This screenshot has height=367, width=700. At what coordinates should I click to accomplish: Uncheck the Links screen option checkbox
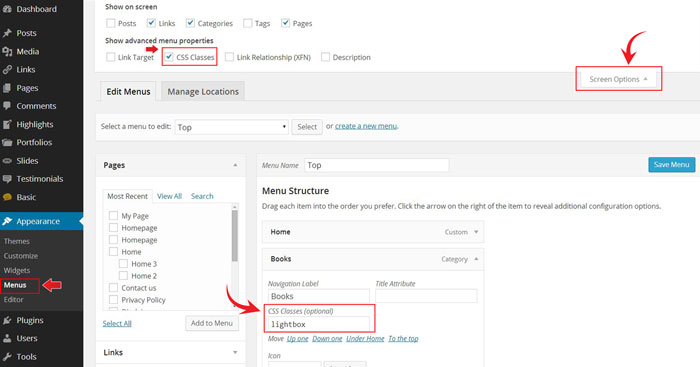[151, 23]
